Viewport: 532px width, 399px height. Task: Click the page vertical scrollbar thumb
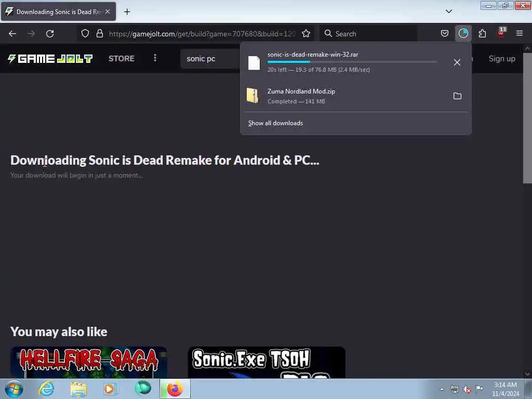[x=527, y=118]
